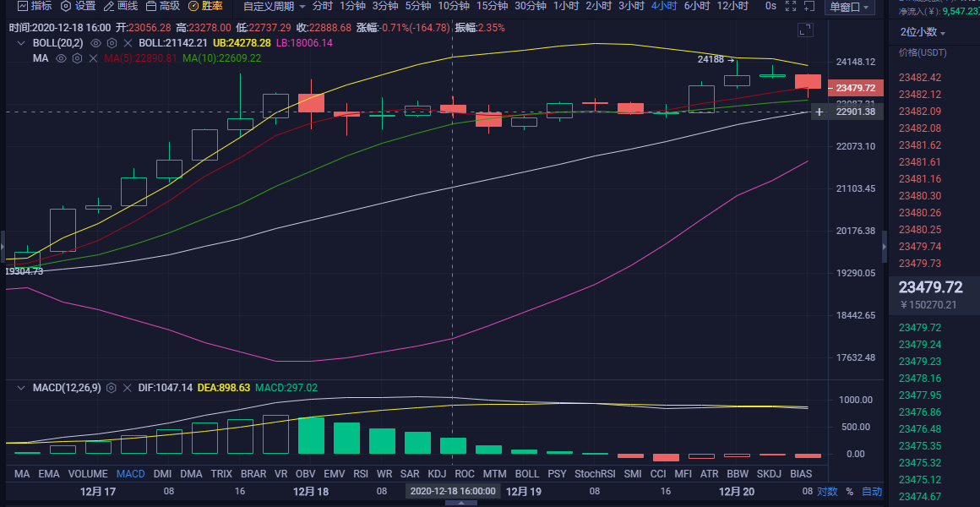The width and height of the screenshot is (980, 507).
Task: Maximize chart pane using corner bracket icon
Action: pyautogui.click(x=806, y=30)
